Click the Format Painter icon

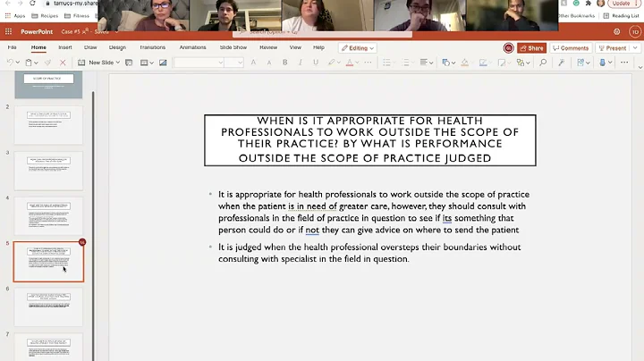47,63
